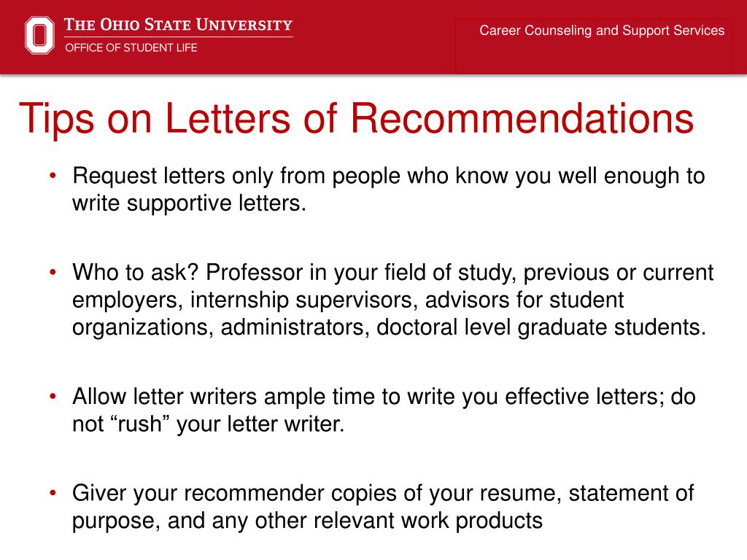Viewport: 747px width, 560px height.
Task: Click the 'Who to ask?' question text
Action: (x=135, y=273)
